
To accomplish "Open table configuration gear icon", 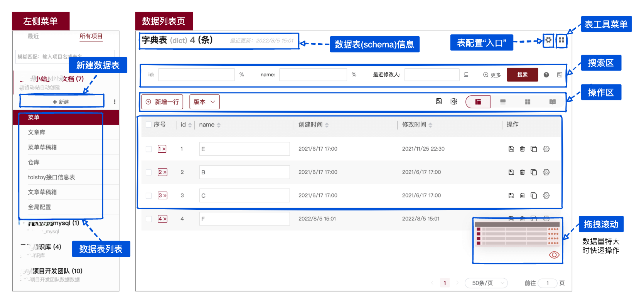I will tap(548, 40).
